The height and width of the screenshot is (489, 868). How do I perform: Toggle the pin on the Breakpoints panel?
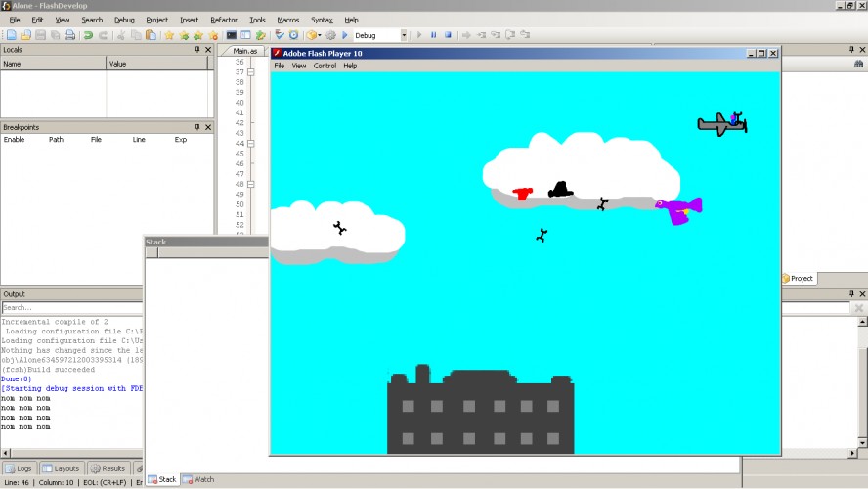[197, 127]
